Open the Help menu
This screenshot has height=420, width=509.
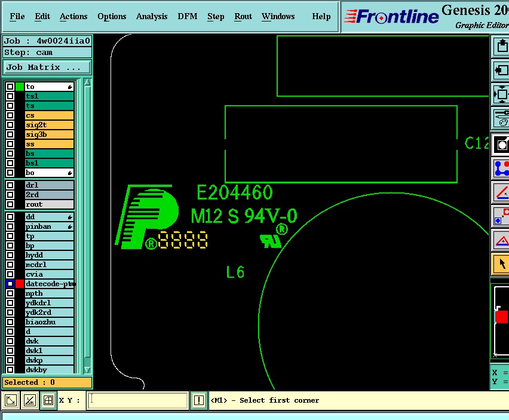(321, 16)
